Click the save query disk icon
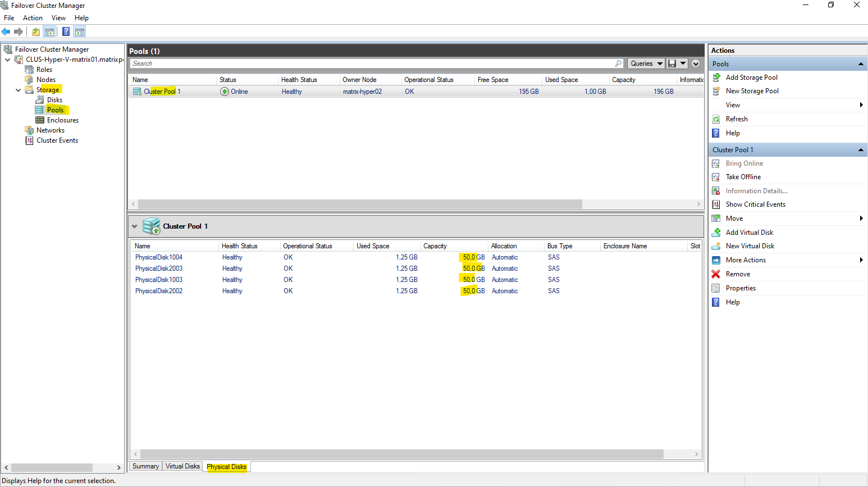This screenshot has height=487, width=868. [672, 63]
